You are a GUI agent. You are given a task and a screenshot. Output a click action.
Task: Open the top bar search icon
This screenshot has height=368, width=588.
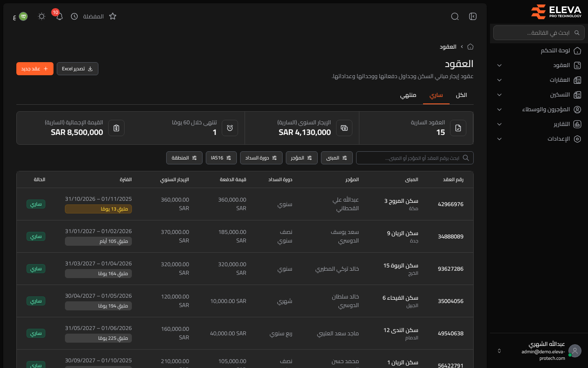click(455, 16)
